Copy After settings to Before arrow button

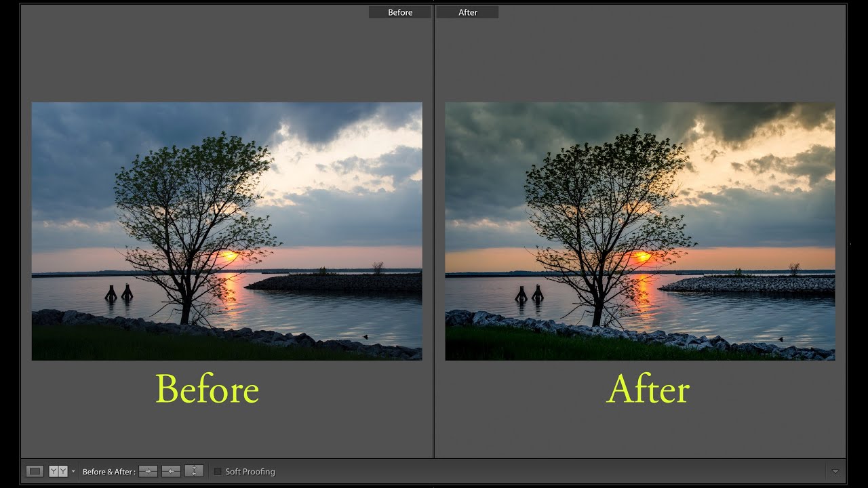[171, 471]
